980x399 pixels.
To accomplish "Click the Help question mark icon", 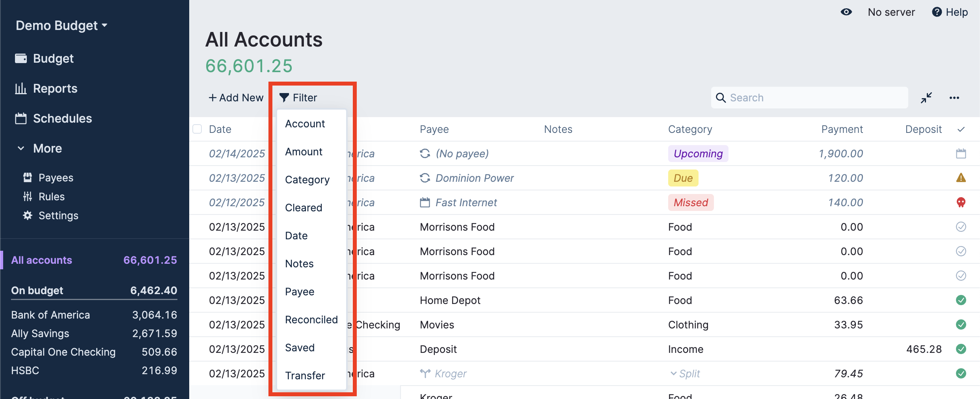I will click(937, 12).
